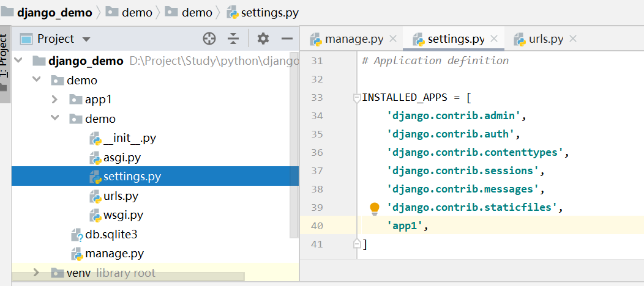
Task: Click the INSTALLED_APPS variable name
Action: pos(404,98)
